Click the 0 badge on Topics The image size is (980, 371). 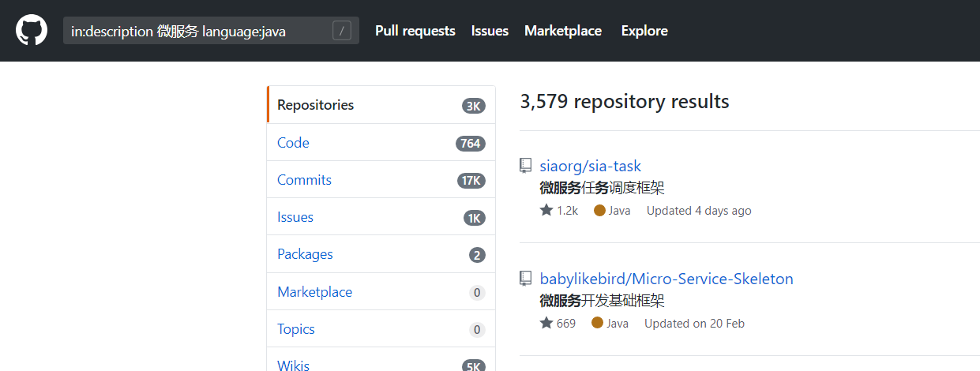tap(477, 330)
